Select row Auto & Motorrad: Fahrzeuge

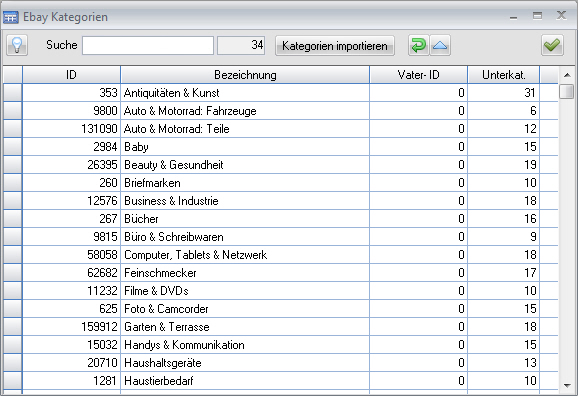281,111
